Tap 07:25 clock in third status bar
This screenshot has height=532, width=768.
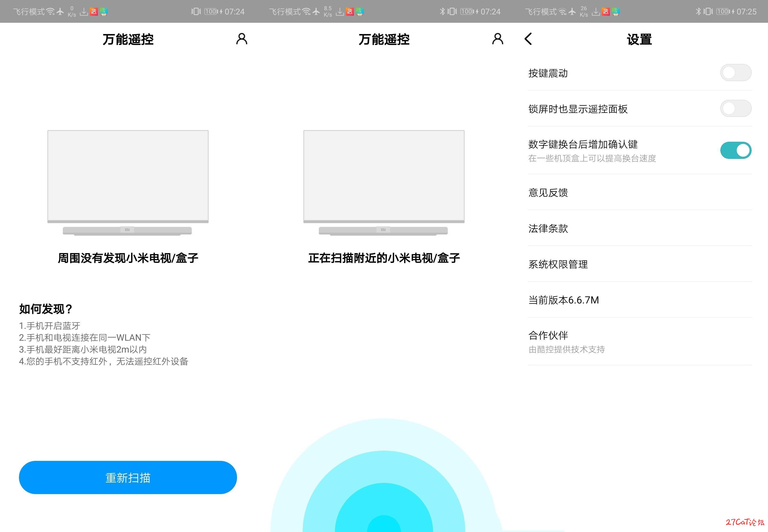click(x=746, y=12)
